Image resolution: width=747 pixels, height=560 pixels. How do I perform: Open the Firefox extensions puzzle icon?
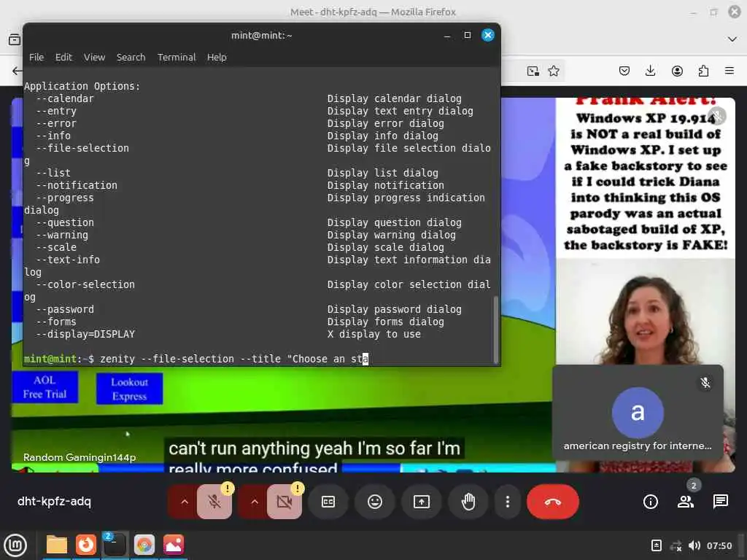703,71
